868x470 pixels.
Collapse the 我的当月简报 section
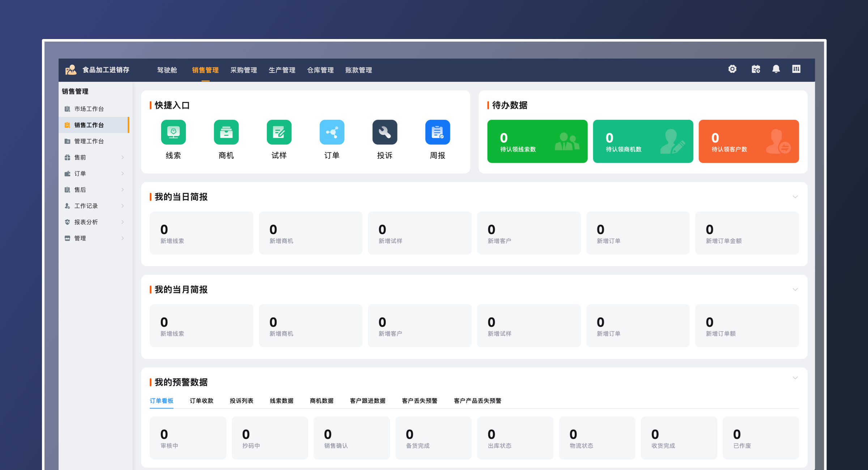(795, 290)
